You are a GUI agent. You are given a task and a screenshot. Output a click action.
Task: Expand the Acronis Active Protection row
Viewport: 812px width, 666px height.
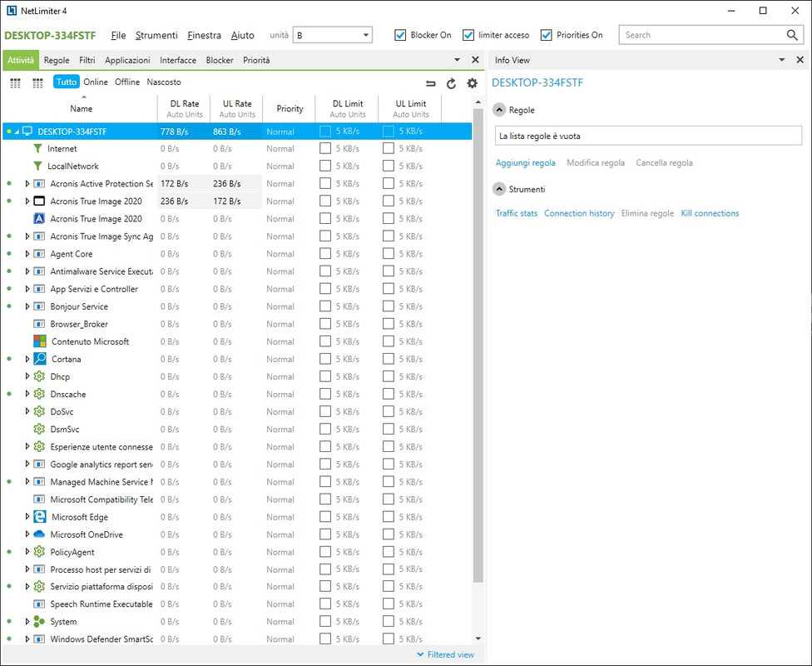[27, 183]
